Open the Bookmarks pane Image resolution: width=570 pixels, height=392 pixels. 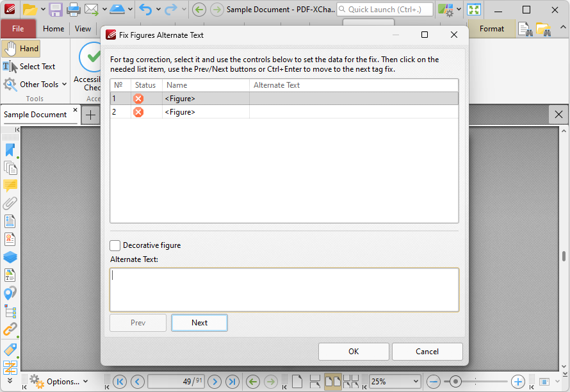click(x=10, y=149)
